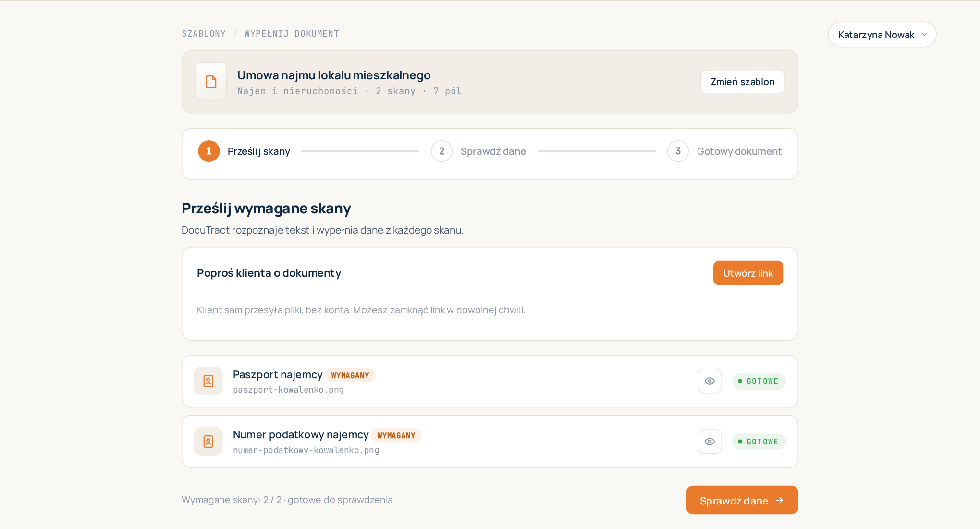The image size is (980, 529).
Task: Click the arrow icon on Sprawdź dane
Action: tap(780, 501)
